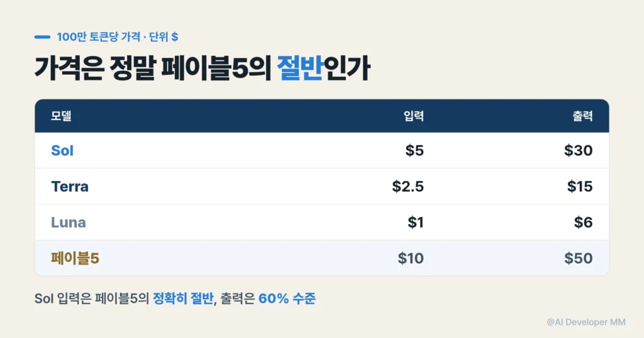Screen dimensions: 644x338
Task: Select the Terra model row label
Action: point(69,187)
